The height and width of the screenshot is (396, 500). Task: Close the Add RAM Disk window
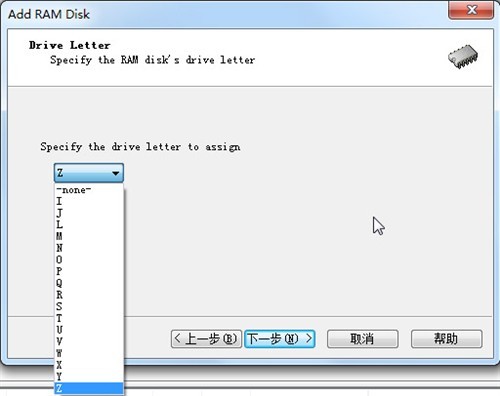471,10
